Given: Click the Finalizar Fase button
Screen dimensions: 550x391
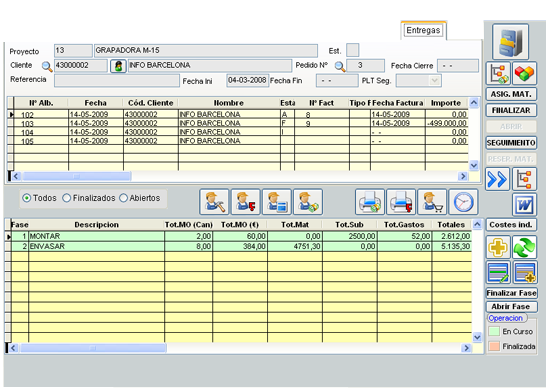Looking at the screenshot, I should coord(511,293).
